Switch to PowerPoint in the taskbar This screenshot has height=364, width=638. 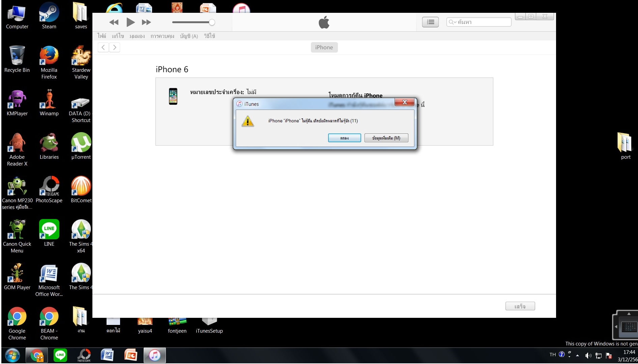[130, 355]
